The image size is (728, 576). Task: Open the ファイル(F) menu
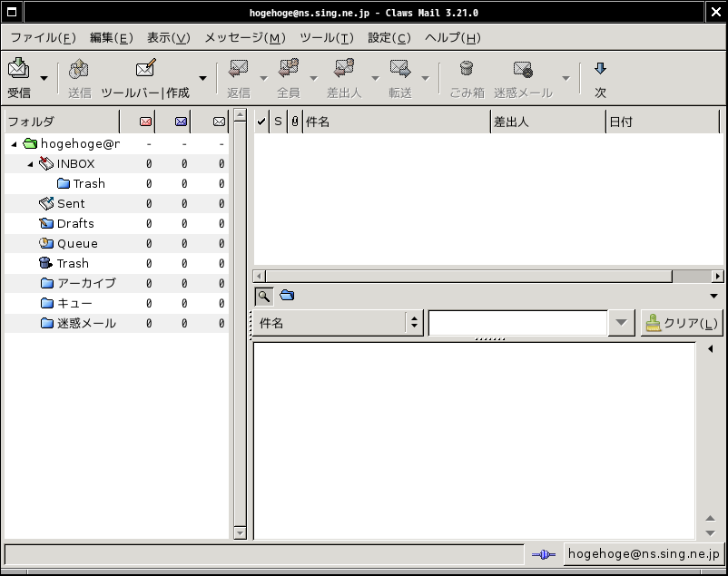point(43,37)
